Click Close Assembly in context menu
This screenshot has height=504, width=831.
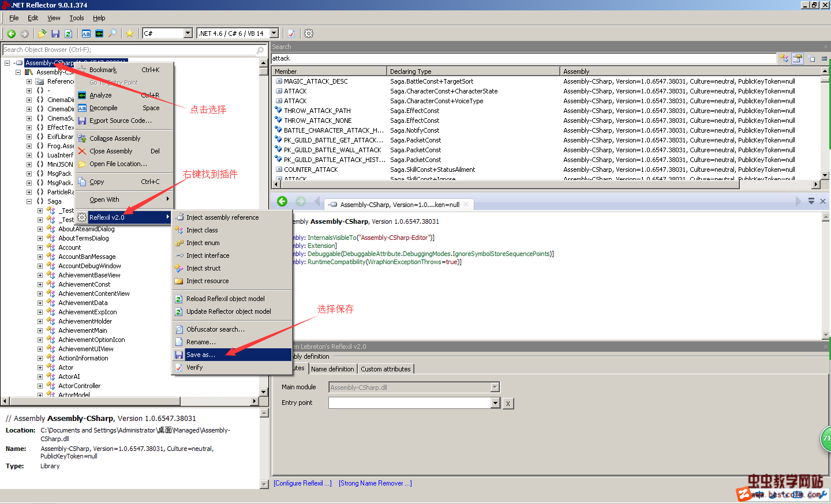pos(124,151)
